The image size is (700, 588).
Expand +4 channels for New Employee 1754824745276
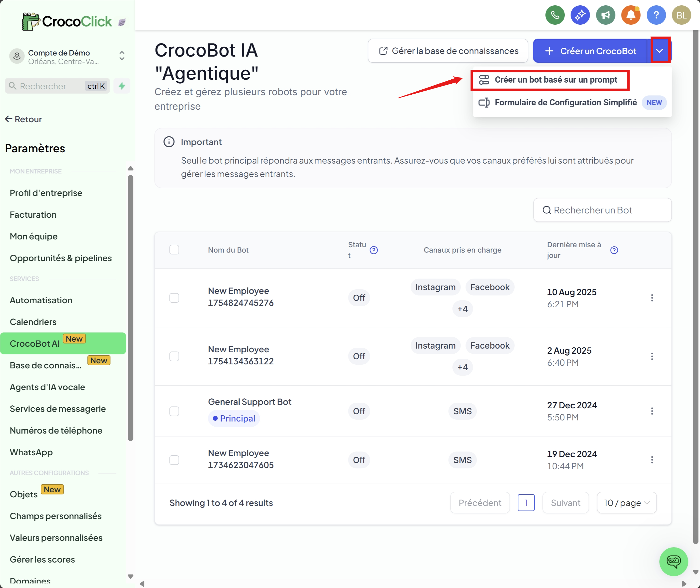[x=462, y=309]
